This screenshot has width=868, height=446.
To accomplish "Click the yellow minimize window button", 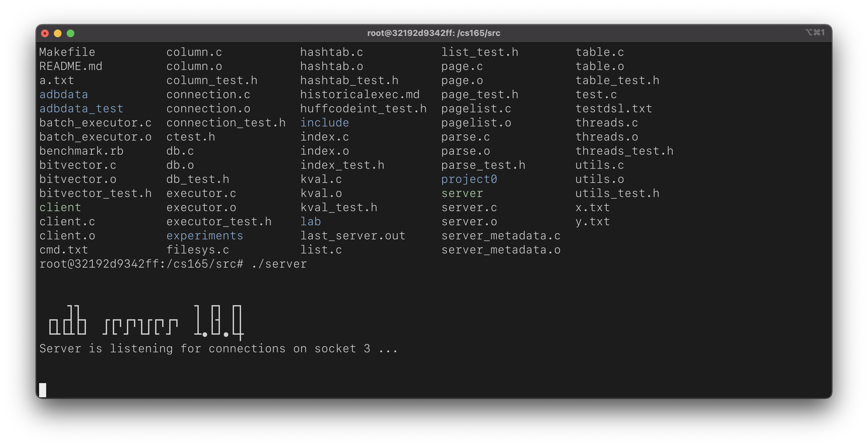I will pyautogui.click(x=58, y=33).
